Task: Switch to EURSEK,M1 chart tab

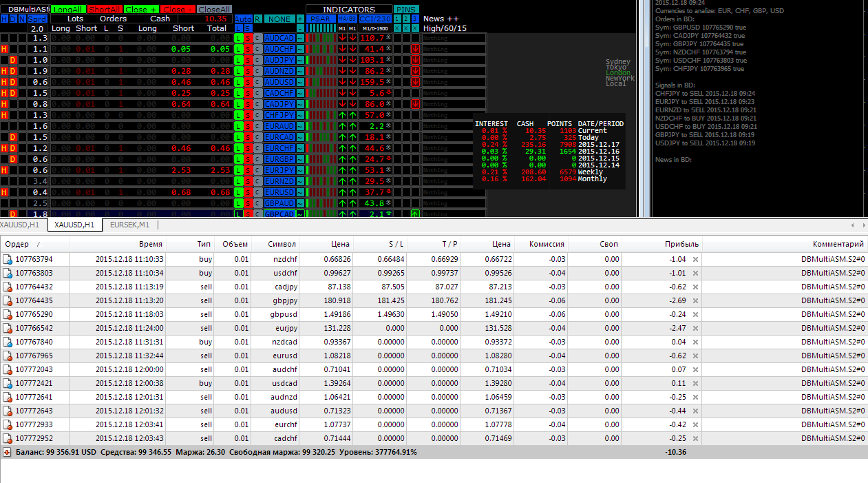Action: coord(129,225)
